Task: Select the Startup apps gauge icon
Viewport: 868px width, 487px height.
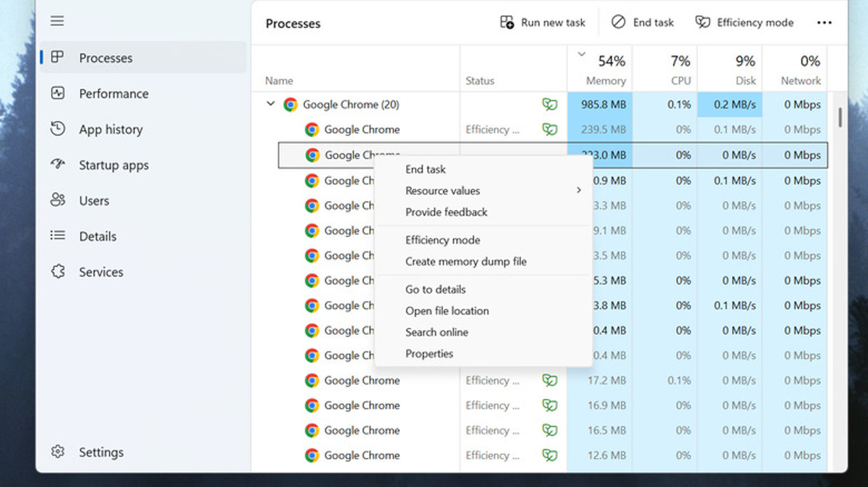Action: [58, 164]
